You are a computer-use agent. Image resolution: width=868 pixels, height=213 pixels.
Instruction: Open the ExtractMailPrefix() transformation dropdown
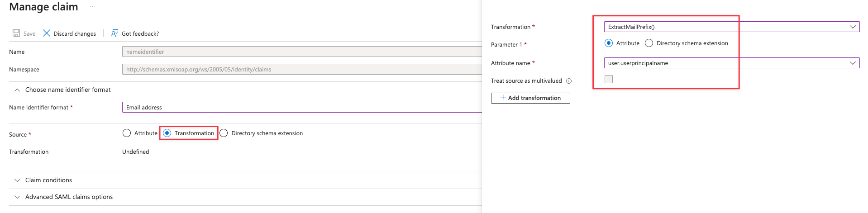[x=731, y=27]
